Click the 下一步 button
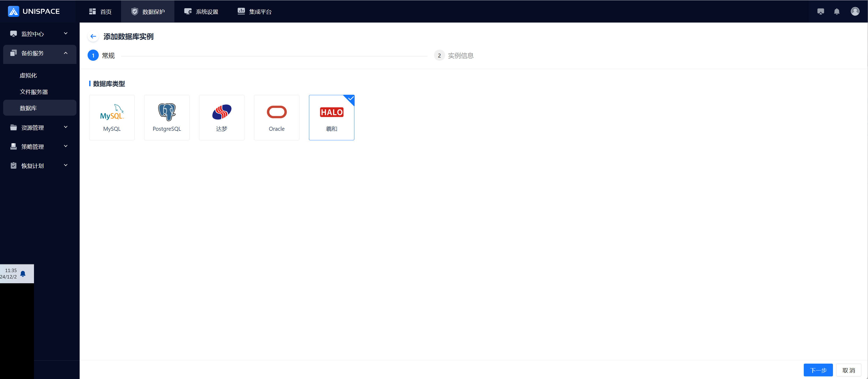 coord(818,370)
